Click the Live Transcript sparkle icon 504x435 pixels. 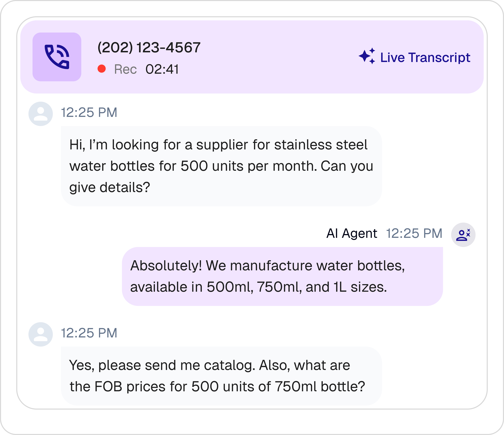[x=367, y=56]
